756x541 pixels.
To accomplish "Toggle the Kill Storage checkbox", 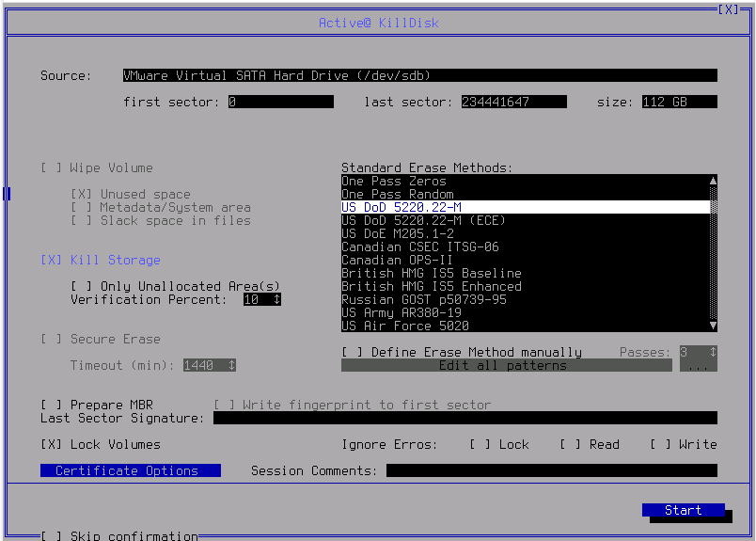I will pos(51,260).
